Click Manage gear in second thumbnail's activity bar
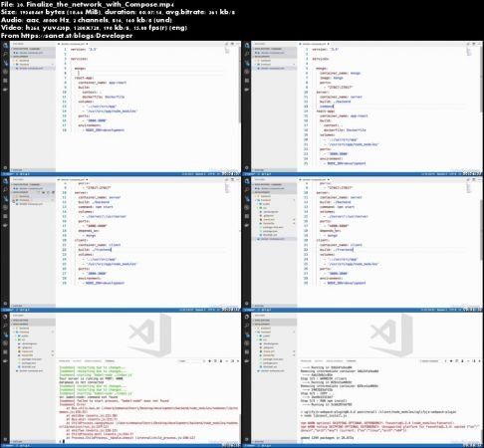 coord(247,167)
